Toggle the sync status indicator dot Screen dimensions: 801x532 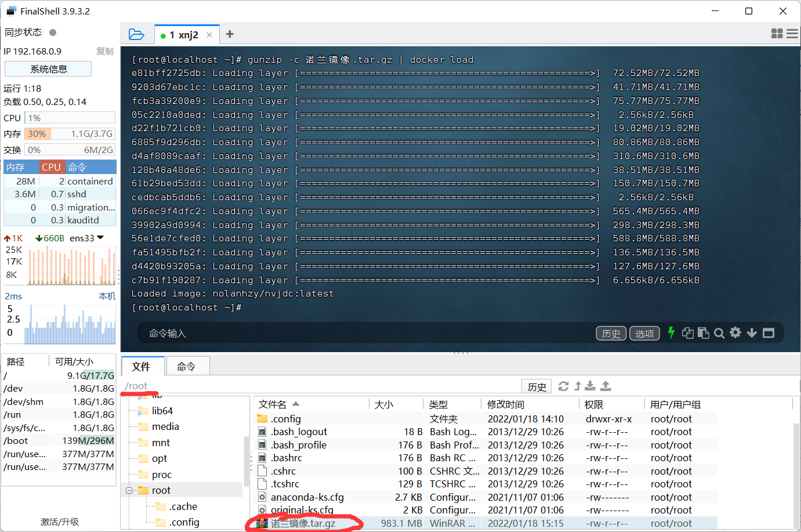coord(53,32)
